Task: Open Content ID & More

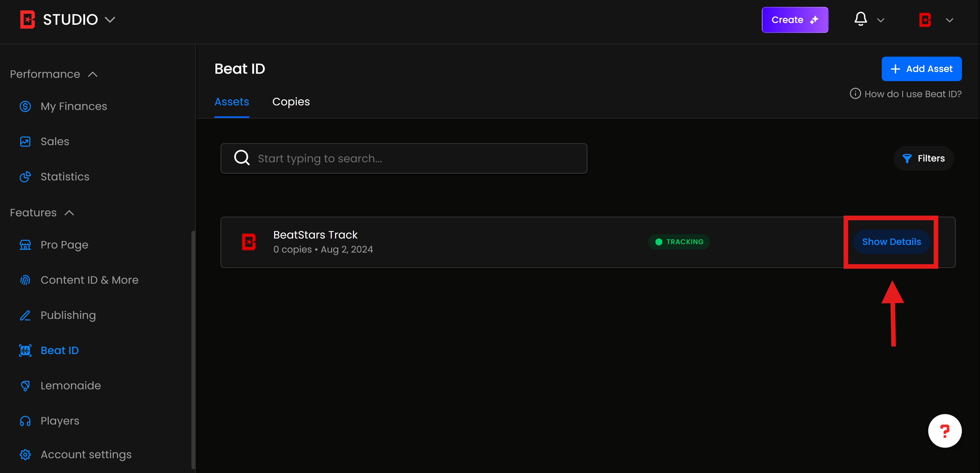Action: point(89,280)
